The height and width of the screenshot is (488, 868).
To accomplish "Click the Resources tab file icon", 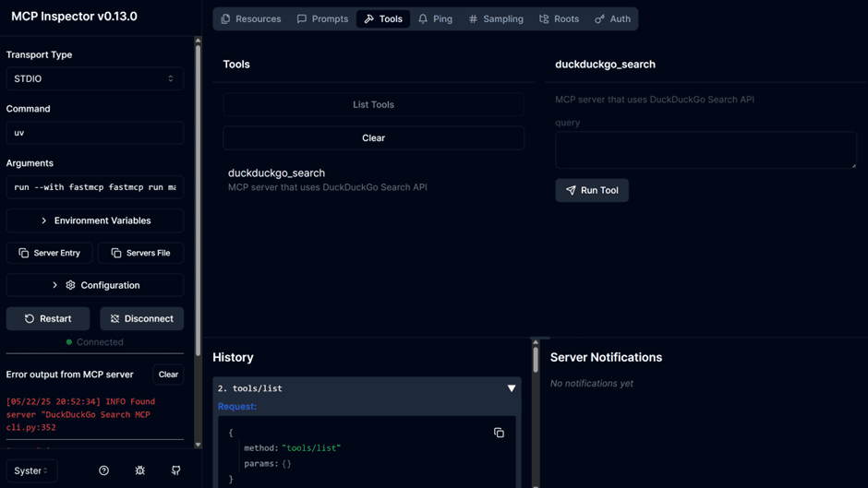I will (x=225, y=18).
